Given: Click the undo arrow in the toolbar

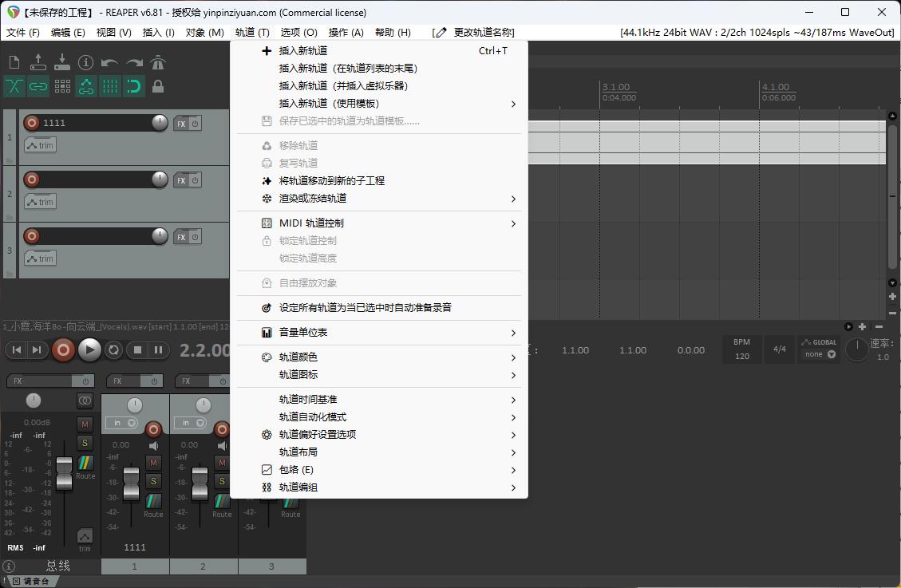Looking at the screenshot, I should [109, 62].
